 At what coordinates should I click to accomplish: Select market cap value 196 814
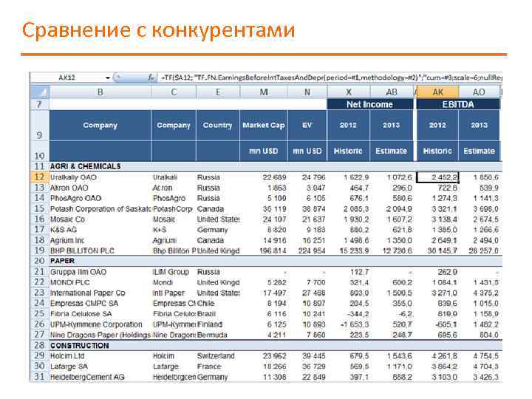point(264,250)
